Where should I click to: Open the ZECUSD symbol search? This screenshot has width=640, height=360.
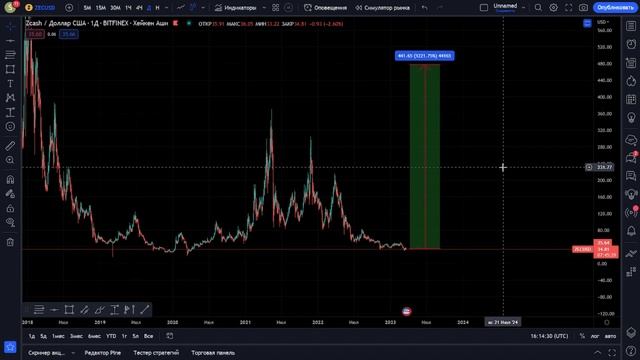(40, 7)
